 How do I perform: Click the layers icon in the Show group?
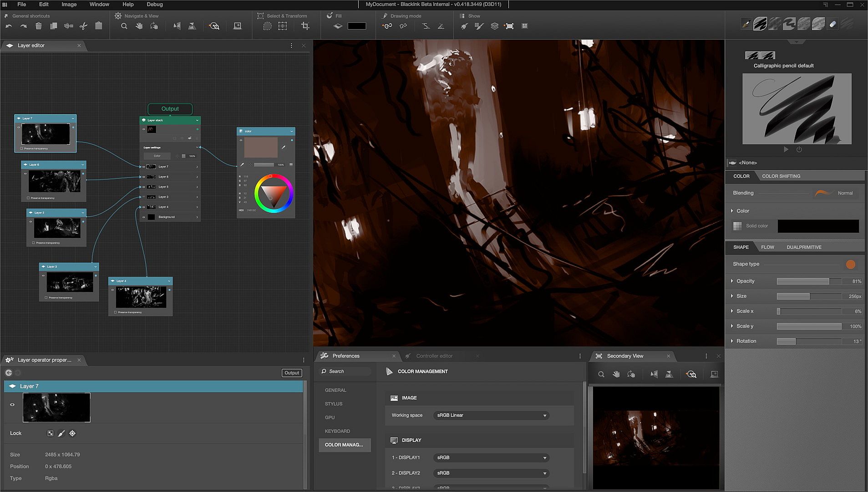point(494,26)
